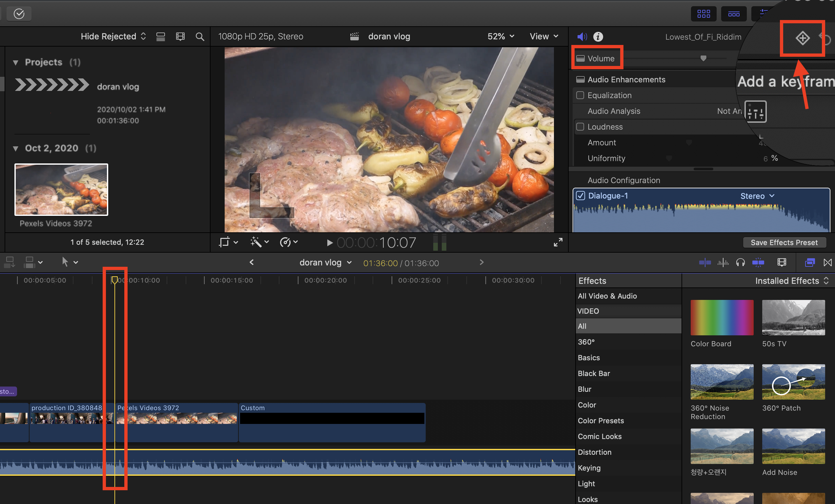The height and width of the screenshot is (504, 835).
Task: Open the 52% zoom level dropdown
Action: click(x=500, y=36)
